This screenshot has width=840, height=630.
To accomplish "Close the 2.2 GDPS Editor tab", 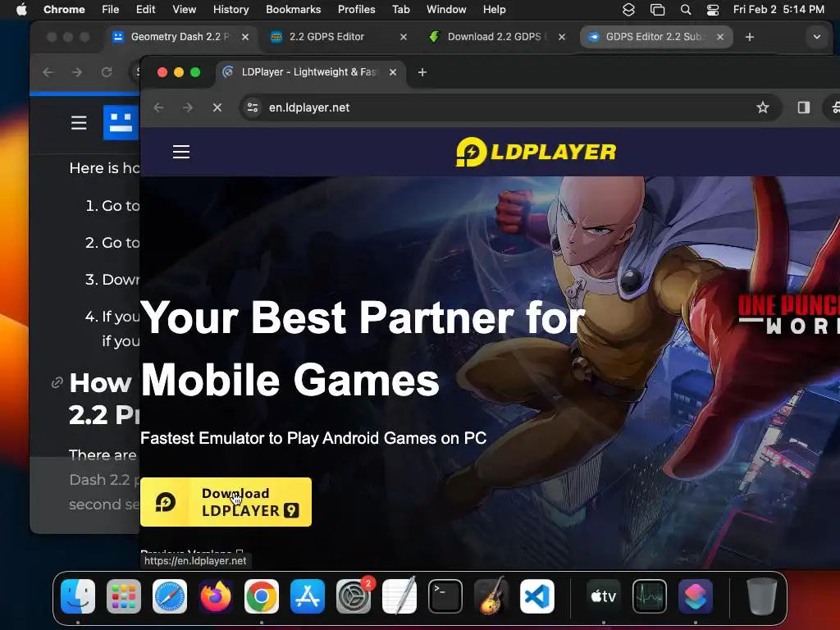I will [404, 37].
